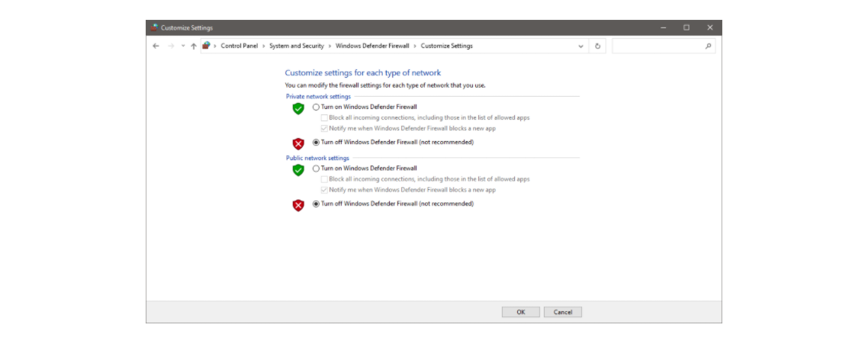The image size is (868, 344).
Task: Click the Refresh button in address bar
Action: [597, 46]
